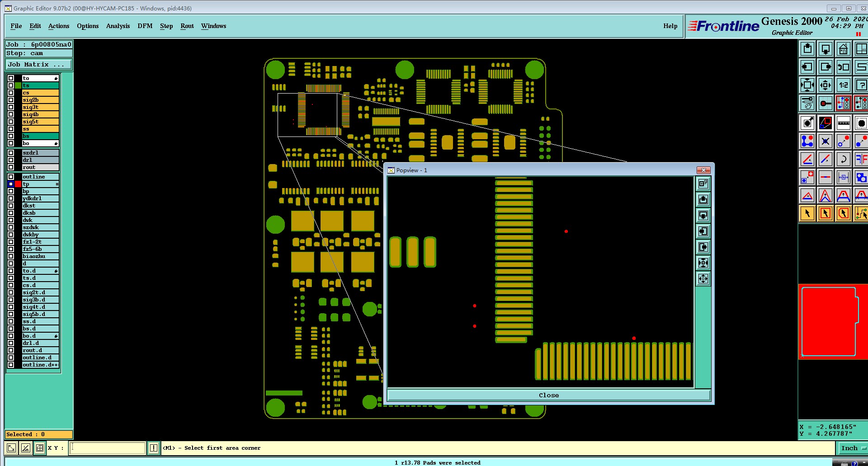Click the red color swatch of layer tp

click(18, 184)
